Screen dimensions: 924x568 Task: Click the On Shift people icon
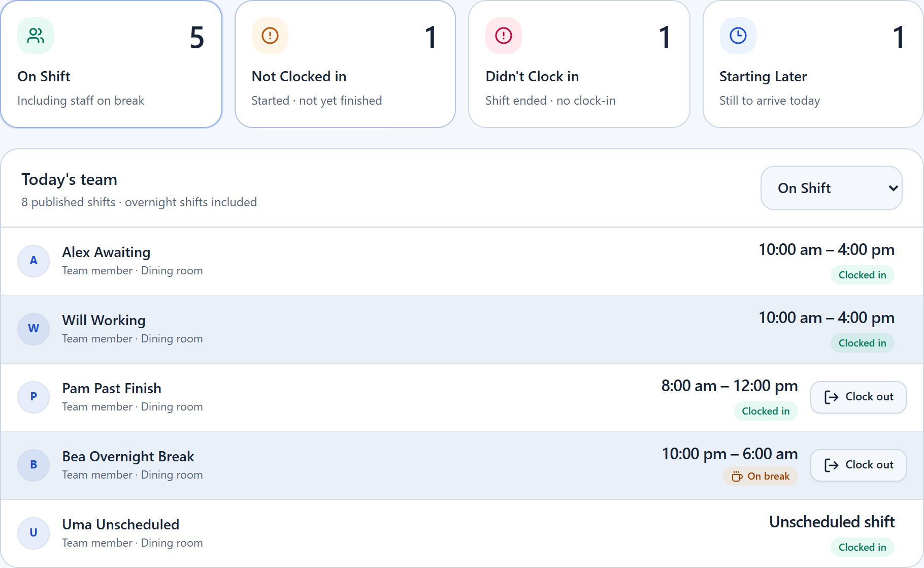pos(36,36)
